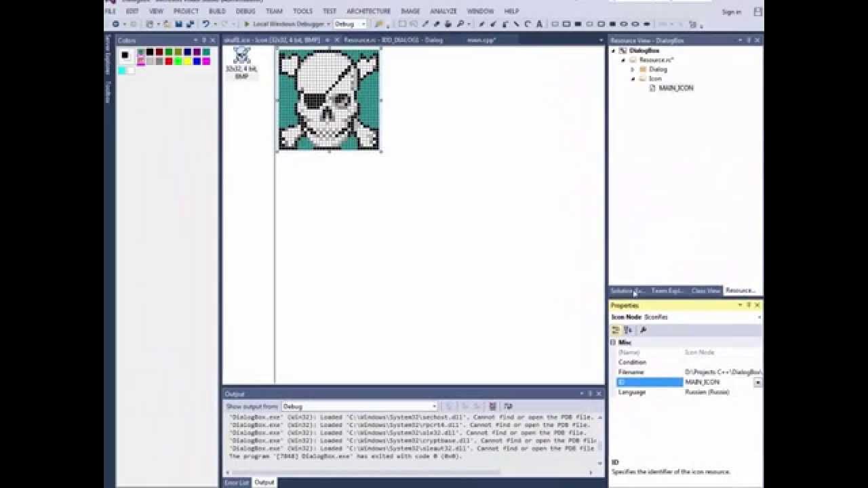Select the Curve tool in image toolbar
This screenshot has width=868, height=488.
coord(528,24)
